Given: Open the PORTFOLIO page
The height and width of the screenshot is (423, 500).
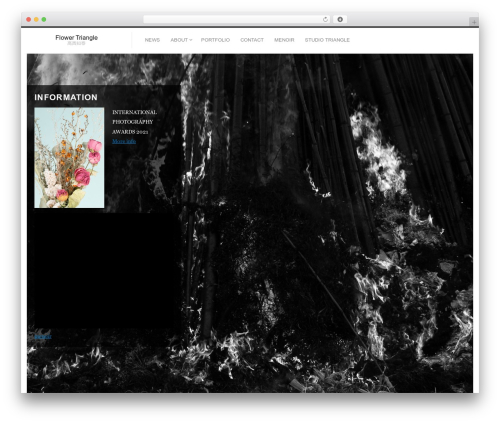Looking at the screenshot, I should (215, 40).
